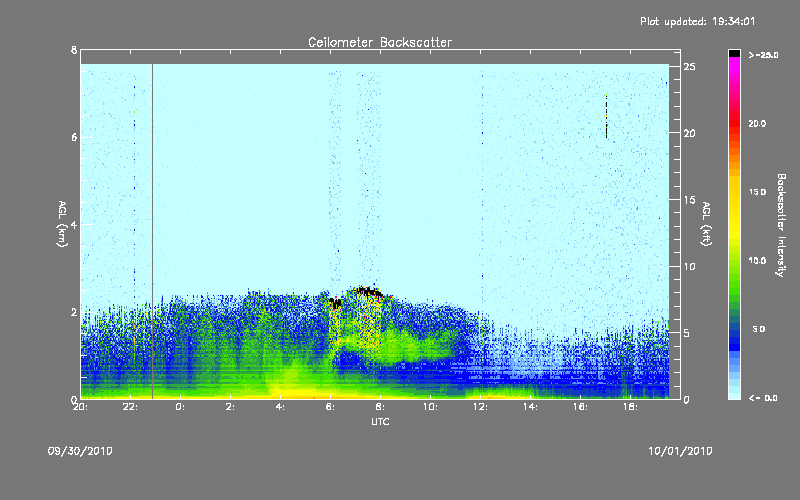Click the left "AGL (km)" axis label

point(62,224)
